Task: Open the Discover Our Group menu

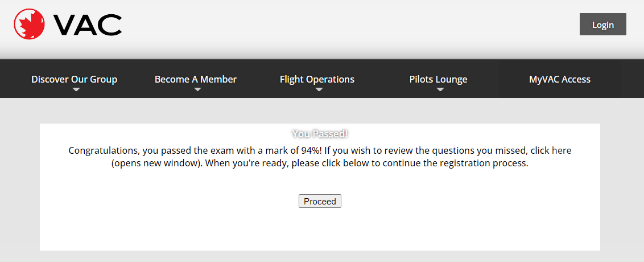Action: pyautogui.click(x=75, y=79)
